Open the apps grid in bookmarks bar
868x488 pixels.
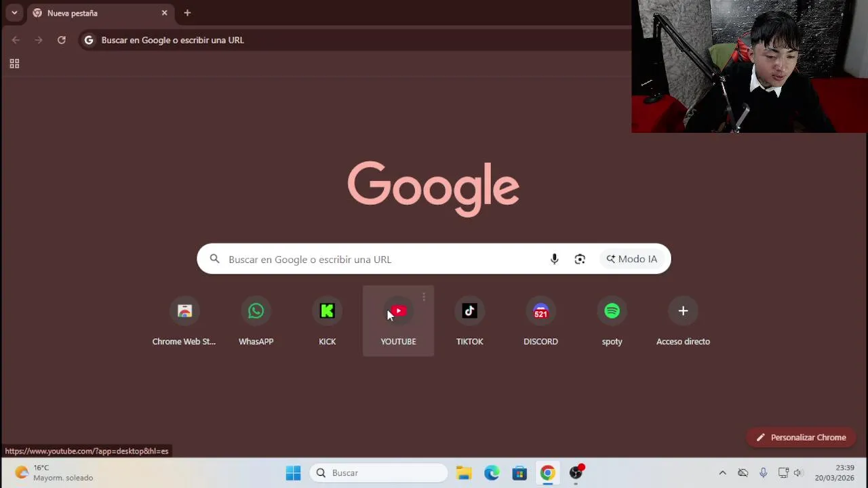coord(14,64)
